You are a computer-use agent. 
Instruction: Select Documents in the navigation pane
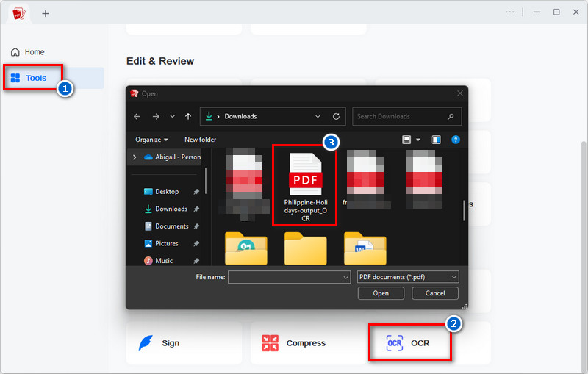(x=171, y=226)
